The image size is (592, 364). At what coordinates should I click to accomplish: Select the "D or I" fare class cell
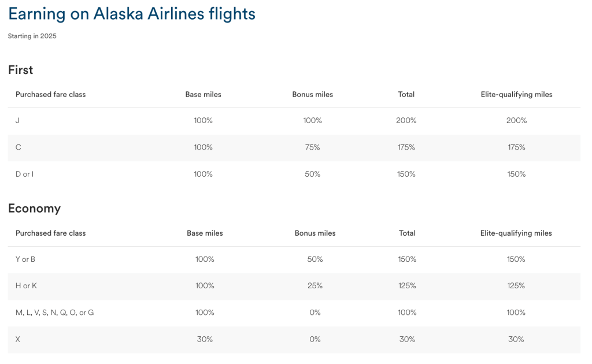pyautogui.click(x=24, y=174)
